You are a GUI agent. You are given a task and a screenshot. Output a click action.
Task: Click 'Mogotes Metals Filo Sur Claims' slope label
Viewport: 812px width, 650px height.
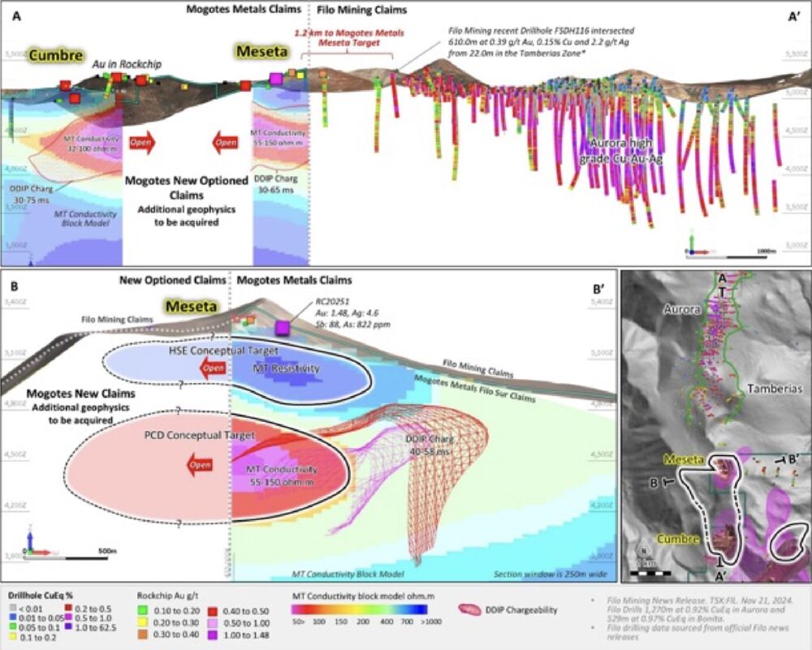pos(474,389)
